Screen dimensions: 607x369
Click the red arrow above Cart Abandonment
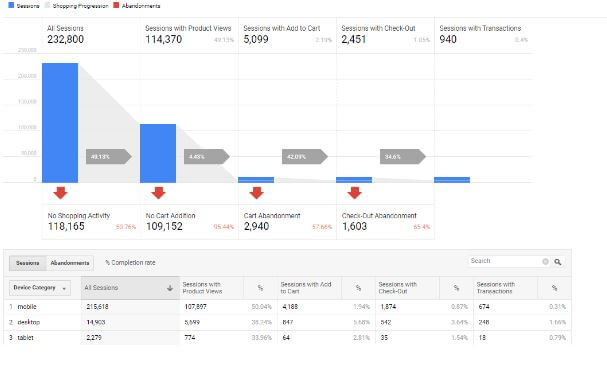(x=257, y=193)
